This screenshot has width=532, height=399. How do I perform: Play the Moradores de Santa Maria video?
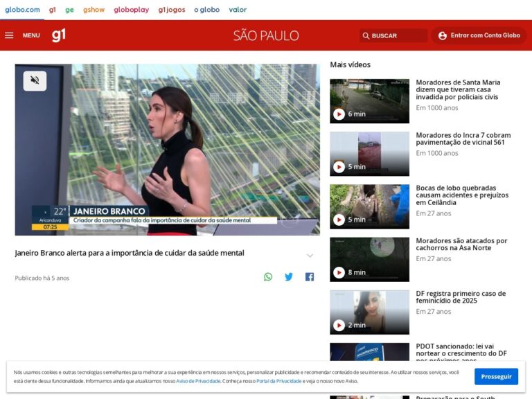[339, 114]
